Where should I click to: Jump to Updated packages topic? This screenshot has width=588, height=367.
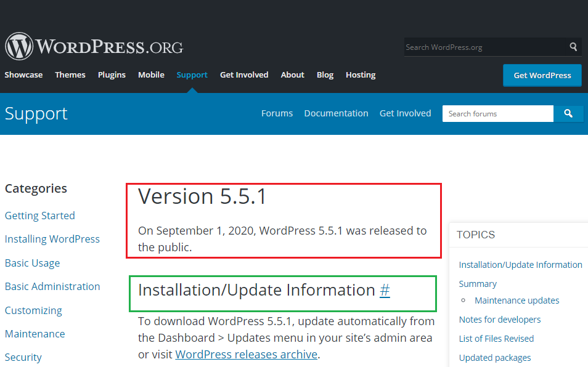coord(495,358)
